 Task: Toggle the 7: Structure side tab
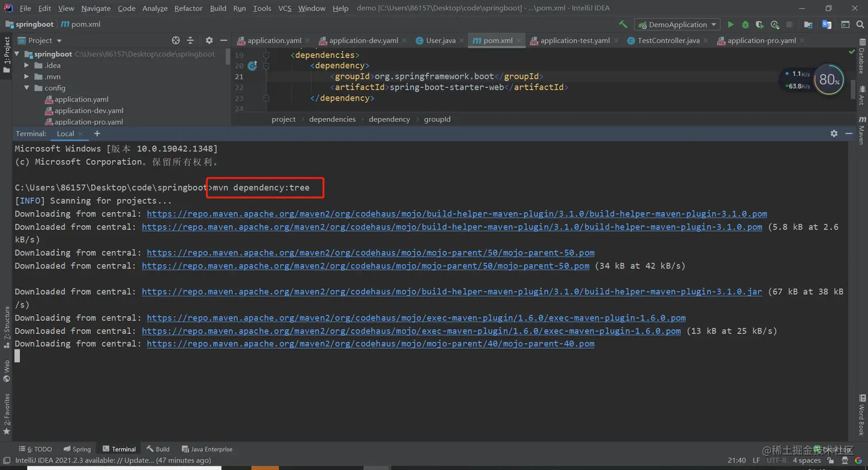6,327
